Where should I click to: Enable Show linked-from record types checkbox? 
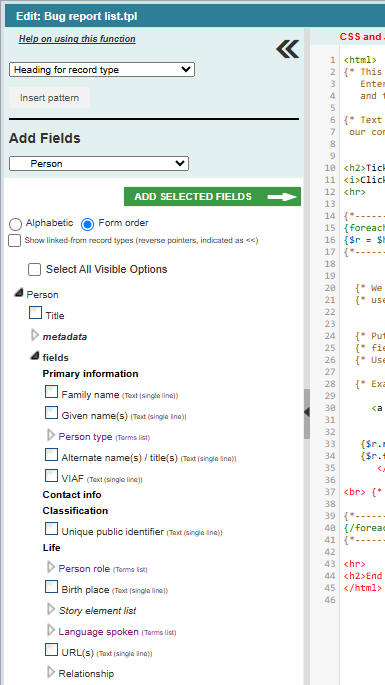click(14, 240)
